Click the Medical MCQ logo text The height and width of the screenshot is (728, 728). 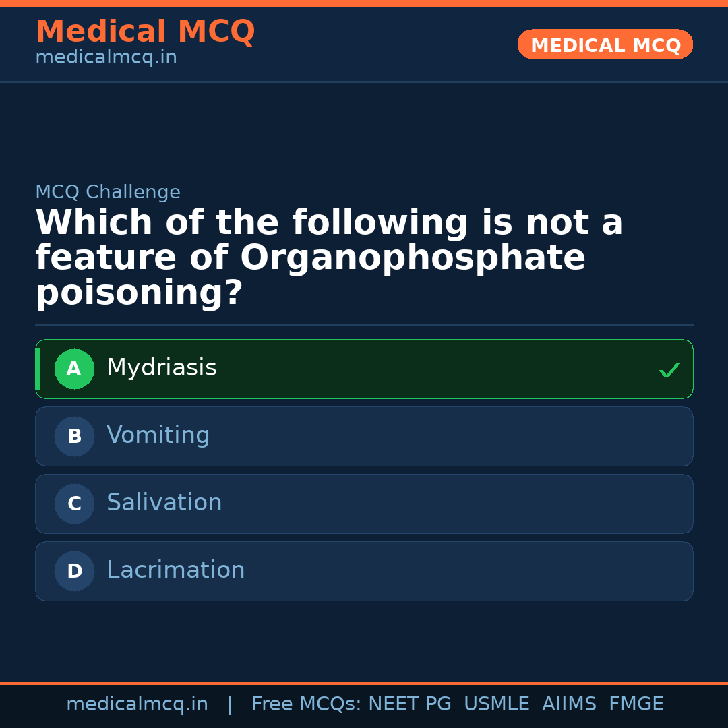click(145, 31)
